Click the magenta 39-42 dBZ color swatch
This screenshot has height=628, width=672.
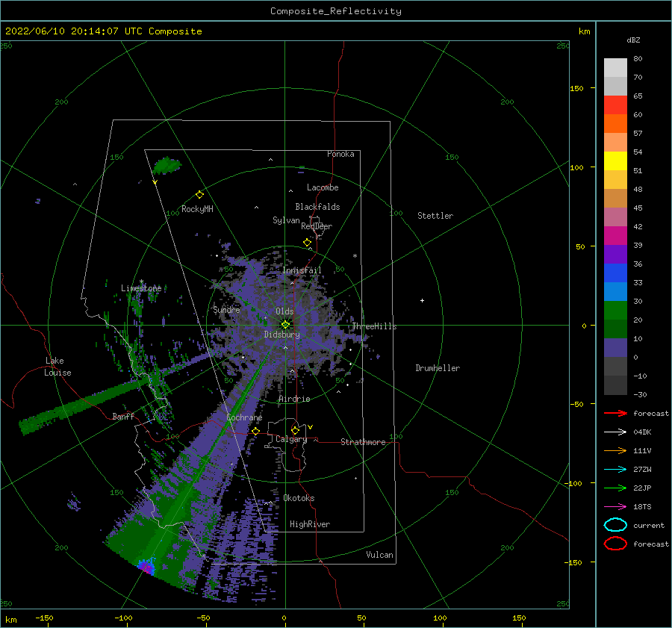[x=615, y=236]
